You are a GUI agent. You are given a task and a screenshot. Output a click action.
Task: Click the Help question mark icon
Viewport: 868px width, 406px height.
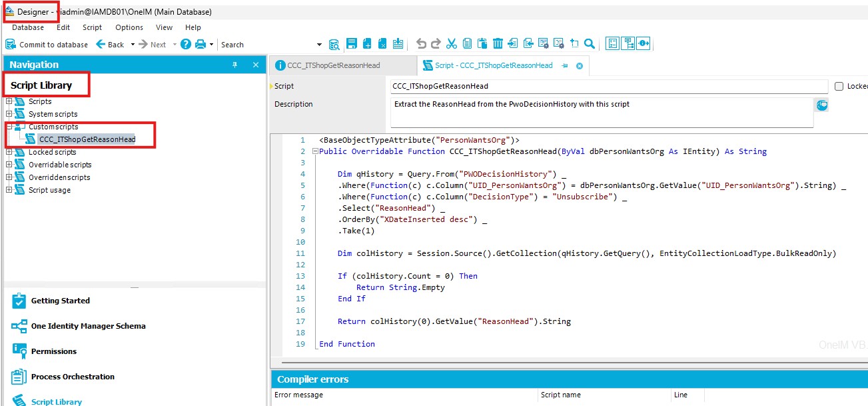[x=186, y=44]
